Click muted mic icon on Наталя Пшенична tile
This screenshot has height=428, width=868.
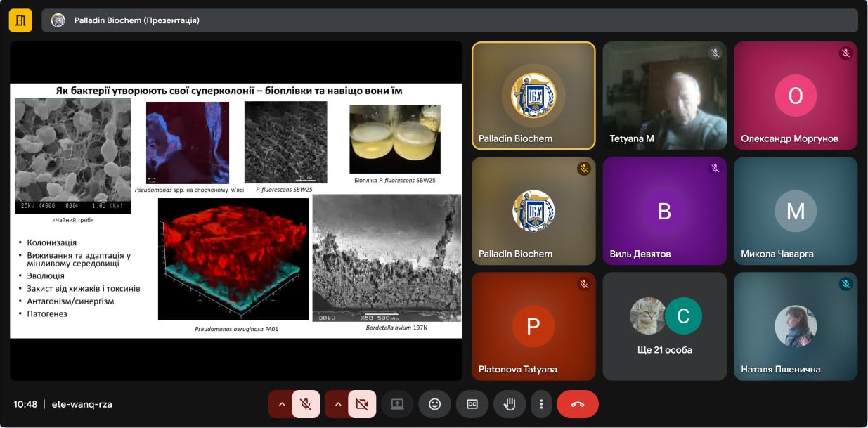(x=846, y=284)
